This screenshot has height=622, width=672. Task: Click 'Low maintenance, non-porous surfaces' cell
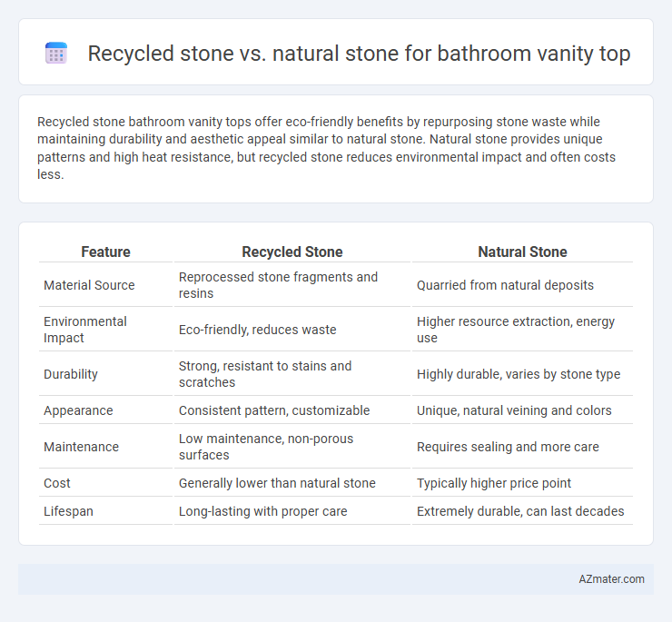click(x=292, y=447)
